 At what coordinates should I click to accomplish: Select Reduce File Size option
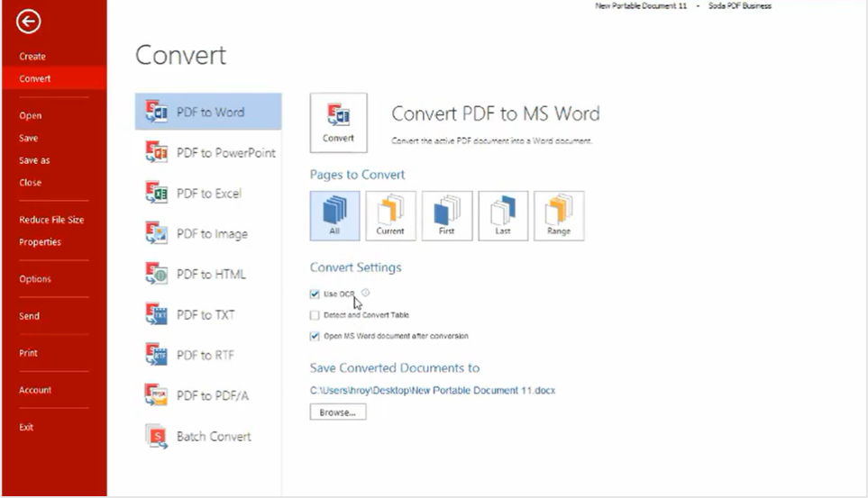coord(51,220)
